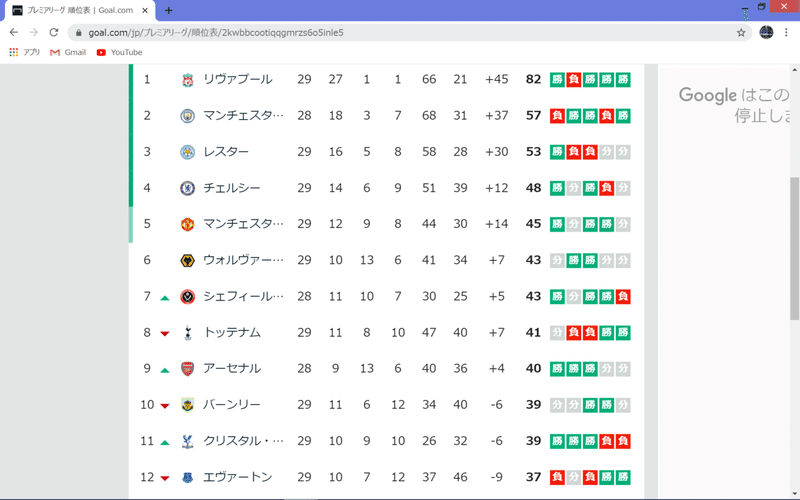Click the Liverpool club crest icon

pyautogui.click(x=187, y=79)
